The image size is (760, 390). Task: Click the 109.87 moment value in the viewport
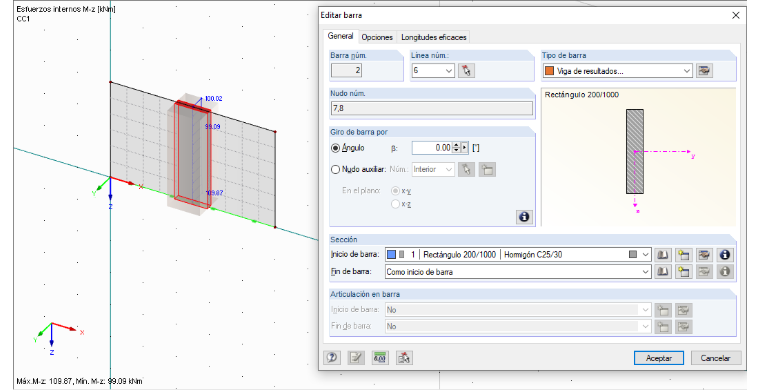point(214,193)
